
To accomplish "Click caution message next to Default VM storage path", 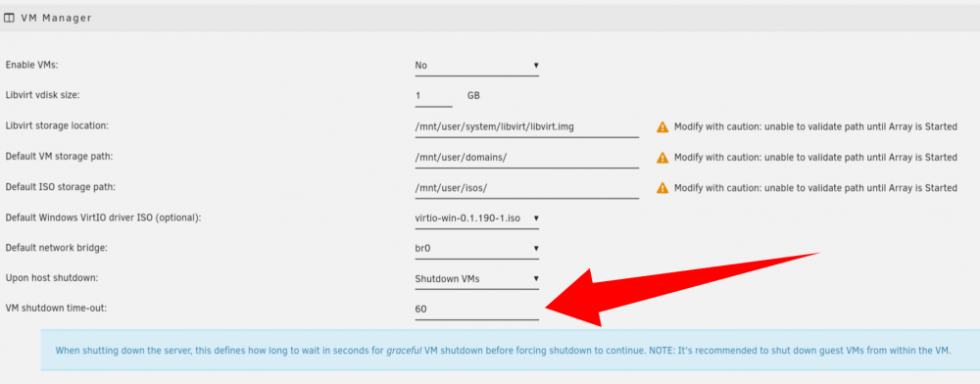I will click(x=815, y=158).
